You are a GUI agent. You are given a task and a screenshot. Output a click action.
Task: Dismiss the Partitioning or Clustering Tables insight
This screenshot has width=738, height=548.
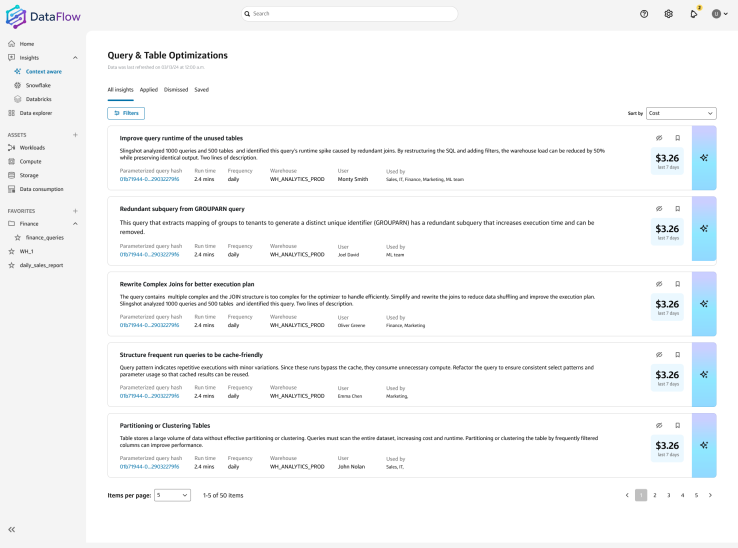659,425
